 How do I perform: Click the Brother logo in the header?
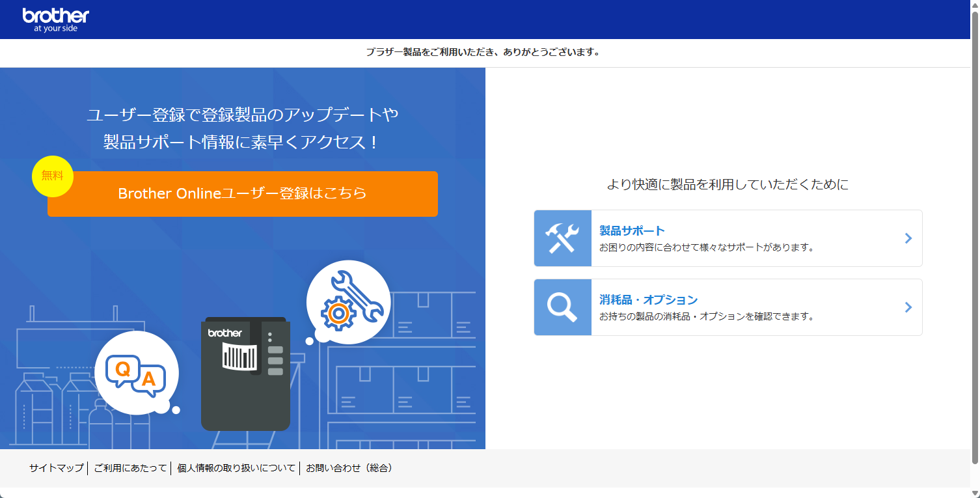click(55, 20)
